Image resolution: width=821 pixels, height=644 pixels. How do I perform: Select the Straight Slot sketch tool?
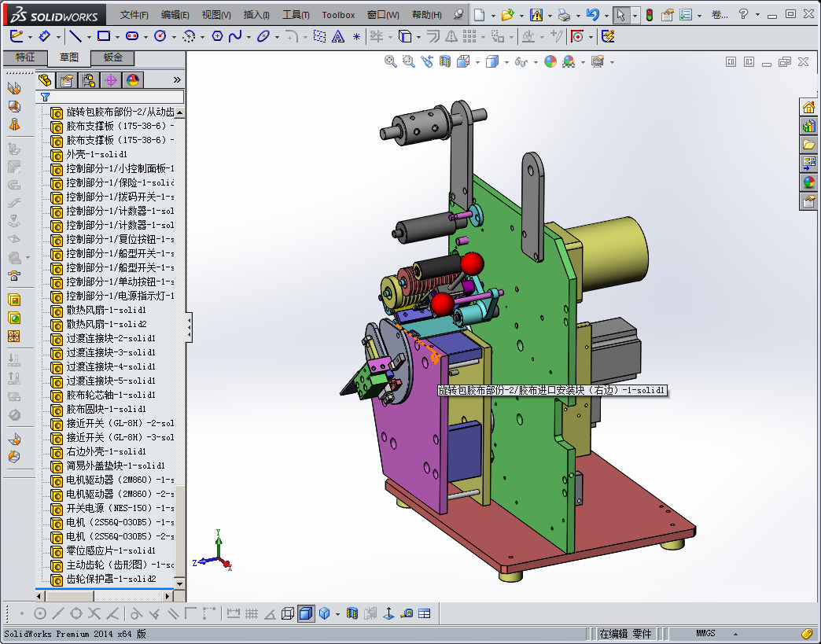(132, 36)
